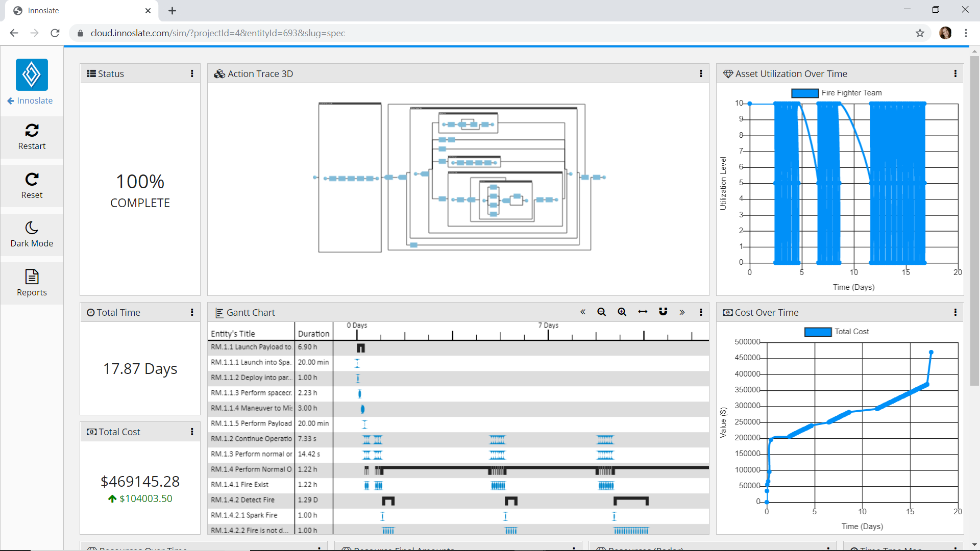This screenshot has width=980, height=551.
Task: Open the Reports panel
Action: coord(32,277)
